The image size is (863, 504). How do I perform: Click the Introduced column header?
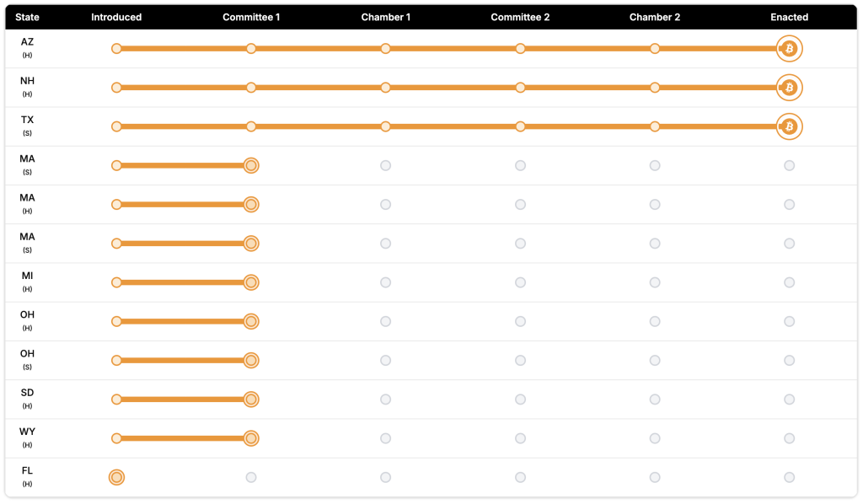pyautogui.click(x=116, y=18)
